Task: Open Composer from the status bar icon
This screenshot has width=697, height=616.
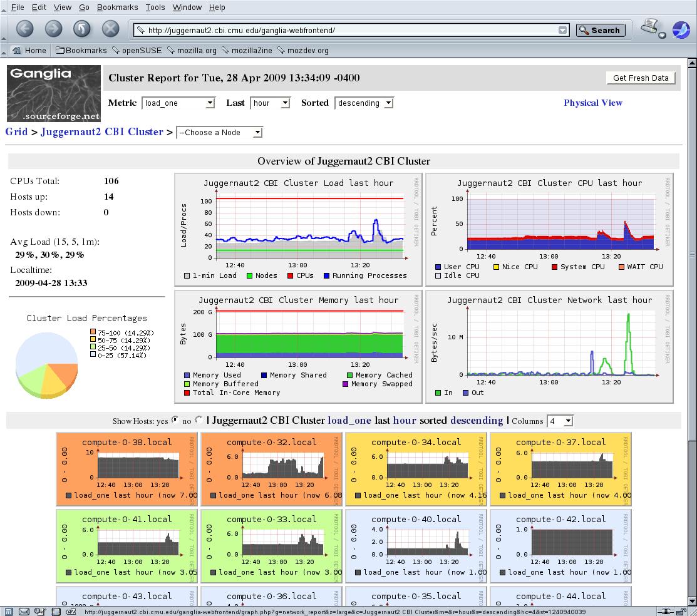Action: (40, 612)
